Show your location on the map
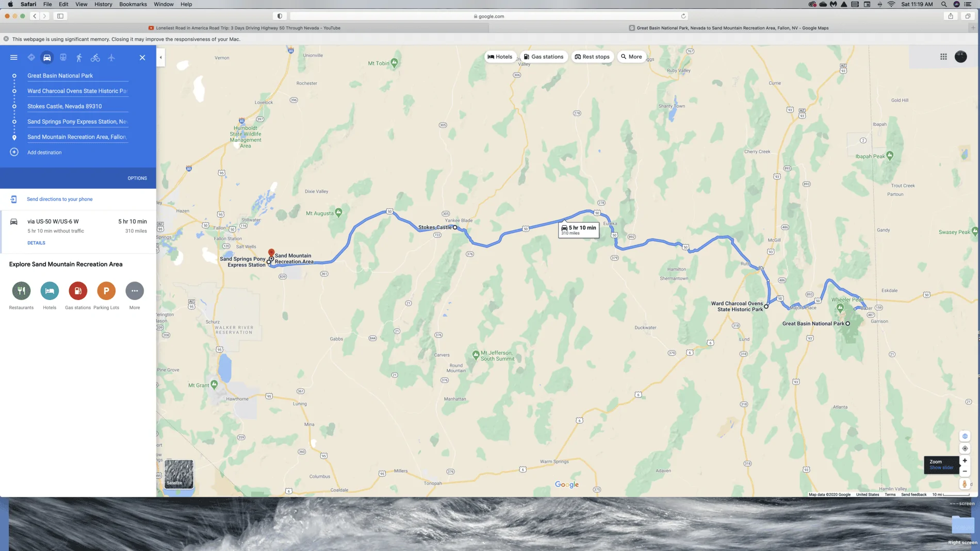This screenshot has height=551, width=980. point(965,448)
